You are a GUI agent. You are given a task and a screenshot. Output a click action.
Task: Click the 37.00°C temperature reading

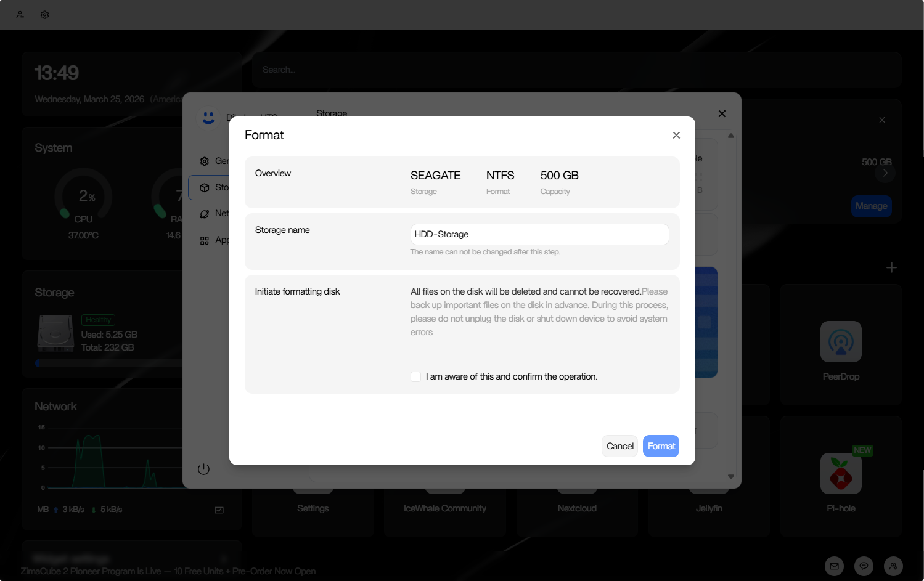[83, 235]
